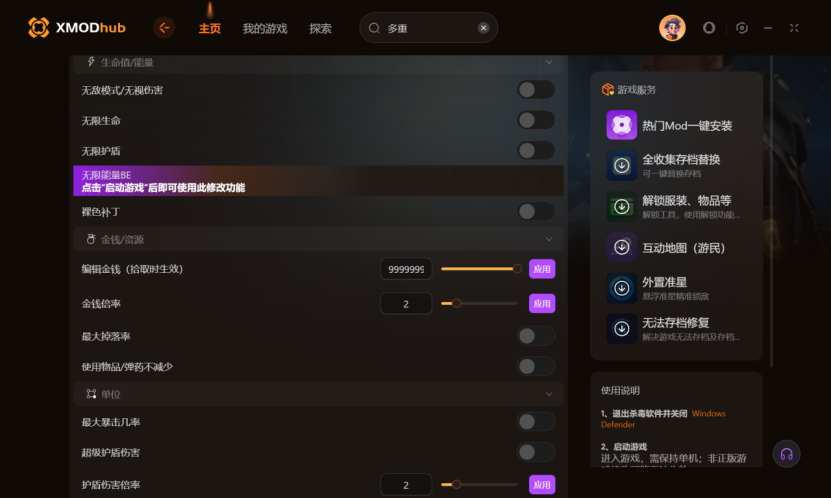The width and height of the screenshot is (831, 498).
Task: Enable 无敌模式/无视伤害 toggle
Action: [x=536, y=90]
